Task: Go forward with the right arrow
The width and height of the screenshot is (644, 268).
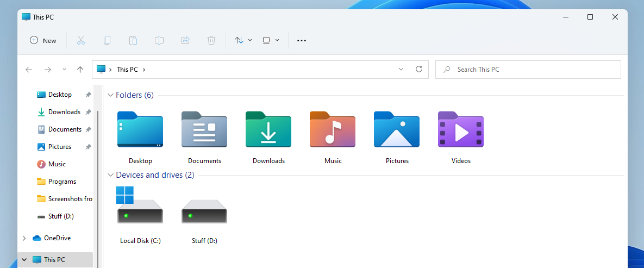Action: pos(48,70)
